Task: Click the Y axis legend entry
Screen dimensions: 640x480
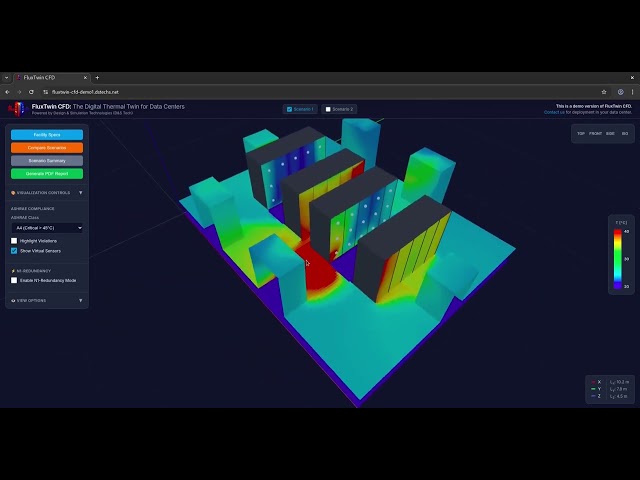Action: (596, 389)
